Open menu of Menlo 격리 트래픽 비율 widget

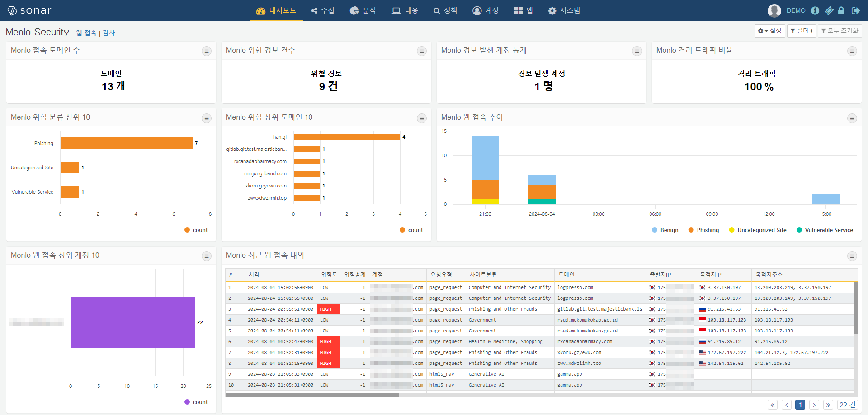(852, 51)
